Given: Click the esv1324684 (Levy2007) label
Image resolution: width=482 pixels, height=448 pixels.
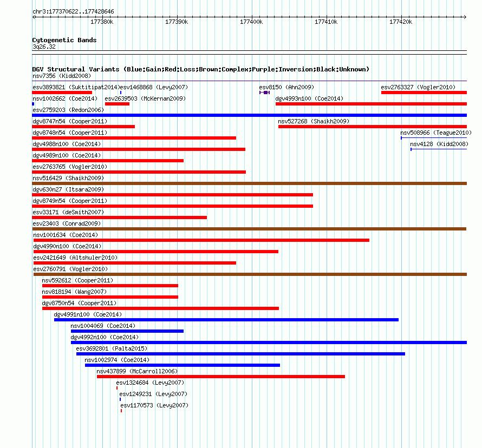Looking at the screenshot, I should coord(150,383).
